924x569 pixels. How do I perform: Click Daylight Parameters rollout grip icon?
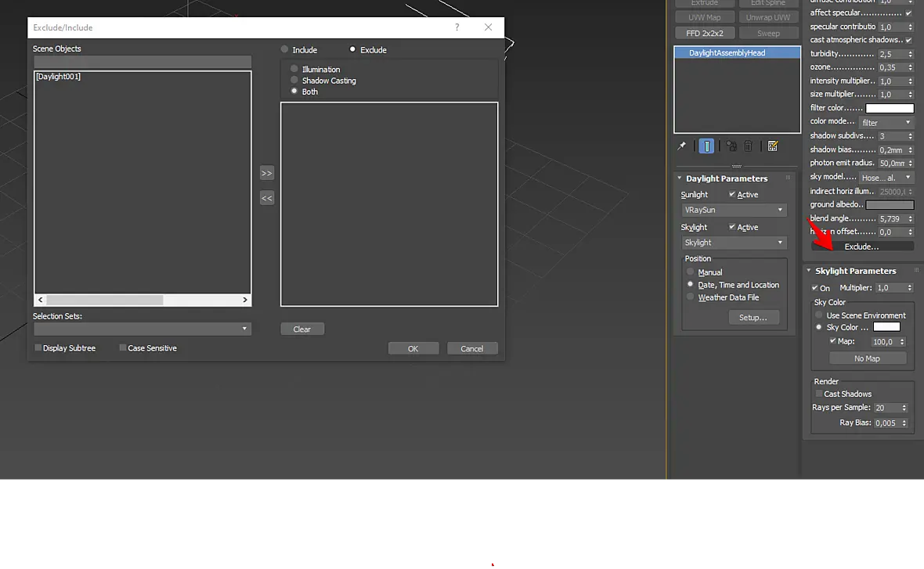point(788,178)
